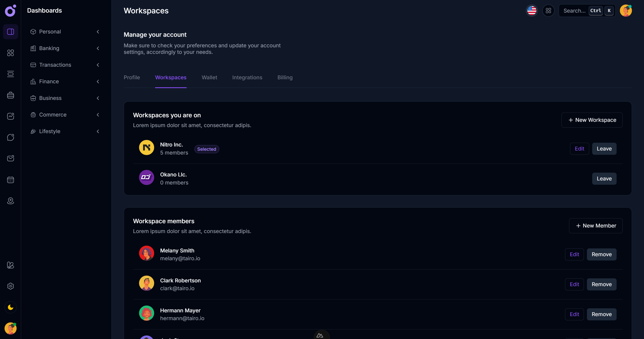Open the image chart icon in the sidebar
This screenshot has width=644, height=339.
[10, 116]
